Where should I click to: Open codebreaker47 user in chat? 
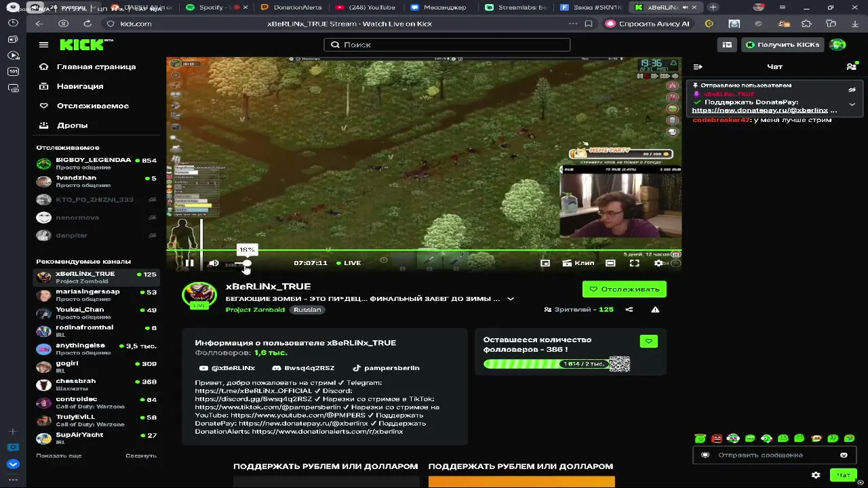point(722,120)
